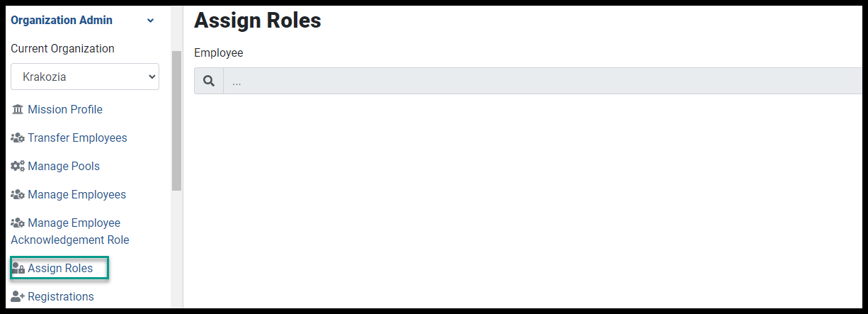This screenshot has width=868, height=314.
Task: Navigate to Manage Employees
Action: pos(76,194)
